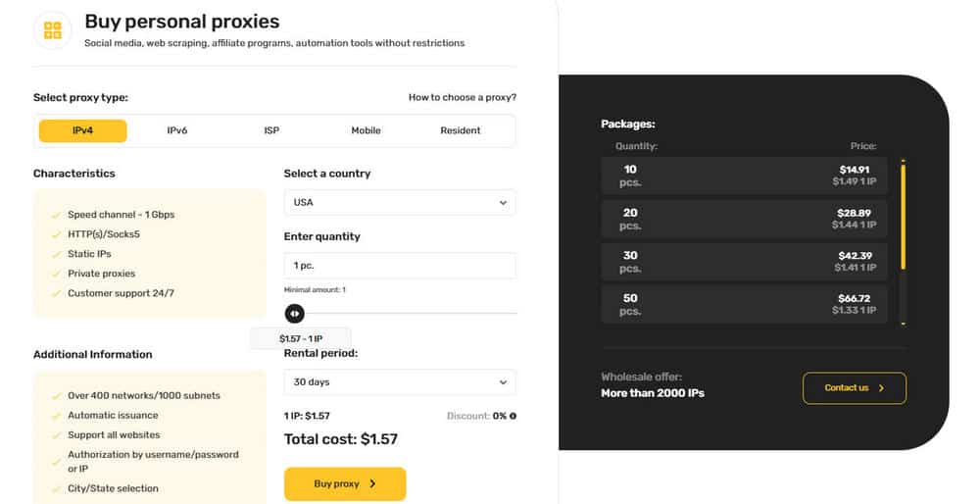This screenshot has width=980, height=504.
Task: Click the yellow grid logo icon
Action: 53,30
